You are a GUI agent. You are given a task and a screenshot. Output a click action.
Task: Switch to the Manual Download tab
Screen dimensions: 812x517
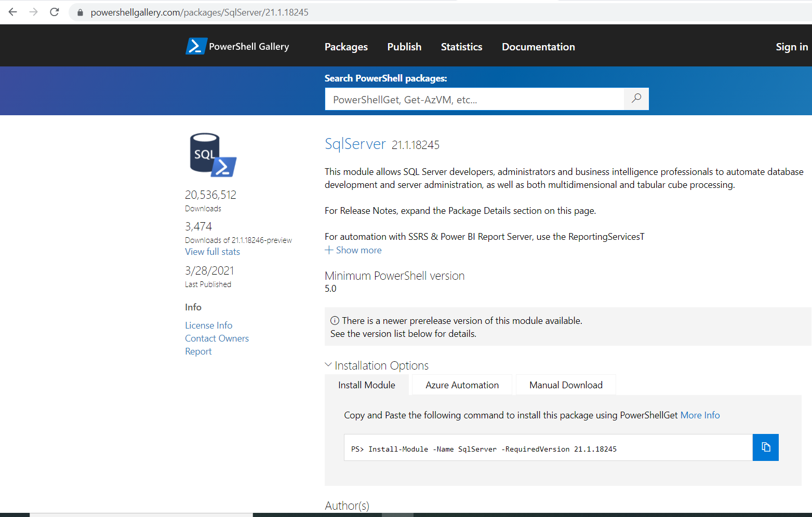(x=566, y=385)
